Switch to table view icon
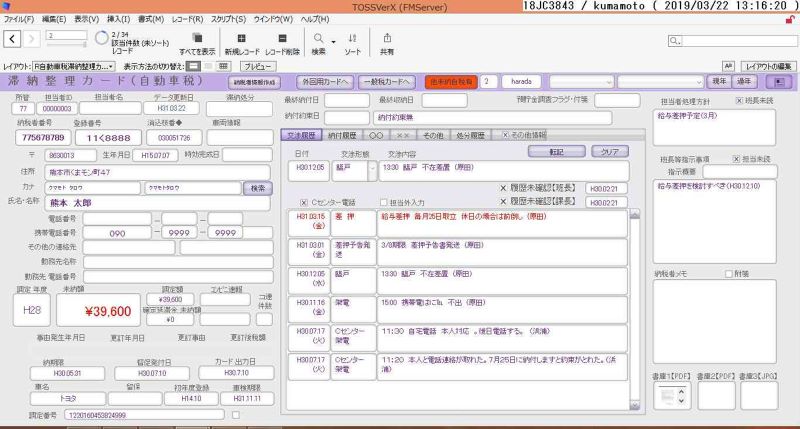 coord(223,66)
